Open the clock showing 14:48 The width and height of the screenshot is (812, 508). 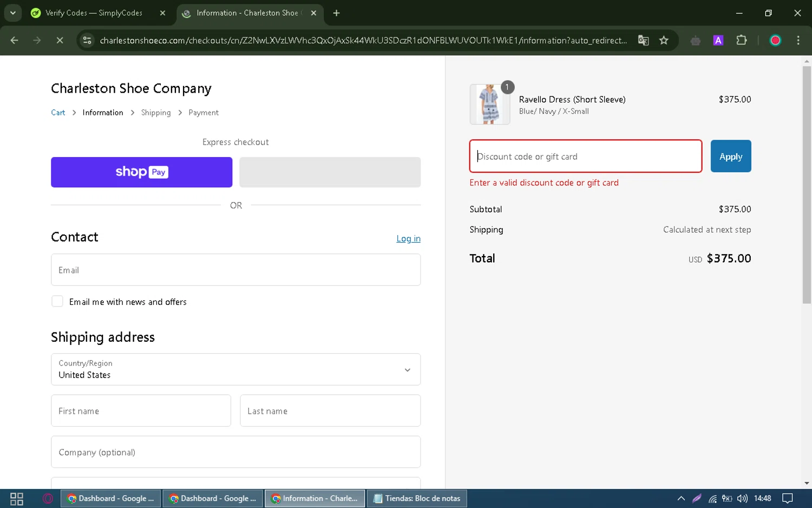[762, 498]
